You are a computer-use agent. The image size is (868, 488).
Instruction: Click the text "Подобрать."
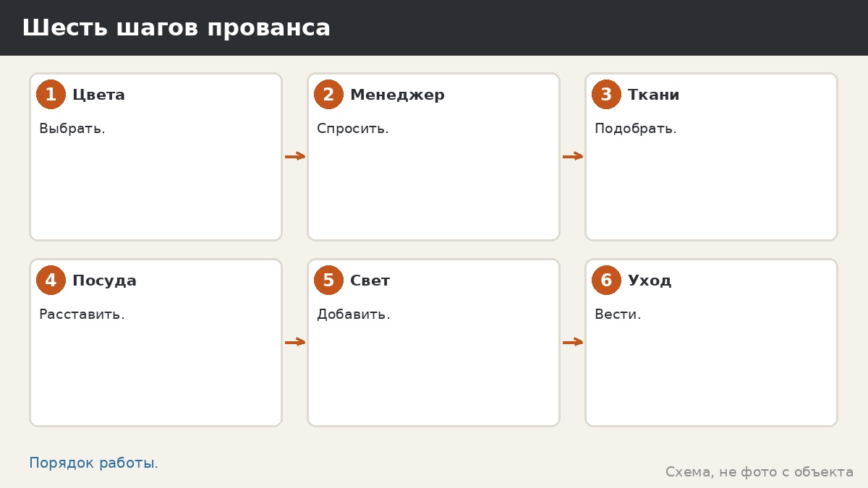tap(636, 129)
